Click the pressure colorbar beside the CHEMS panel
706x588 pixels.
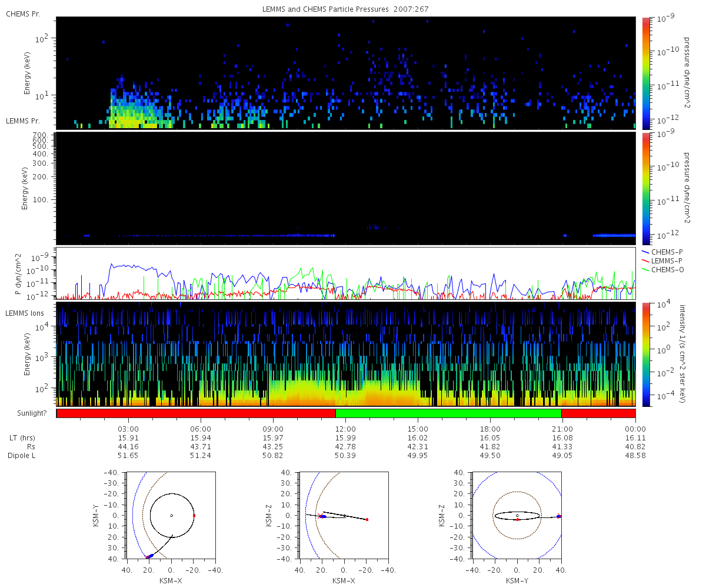click(x=645, y=73)
